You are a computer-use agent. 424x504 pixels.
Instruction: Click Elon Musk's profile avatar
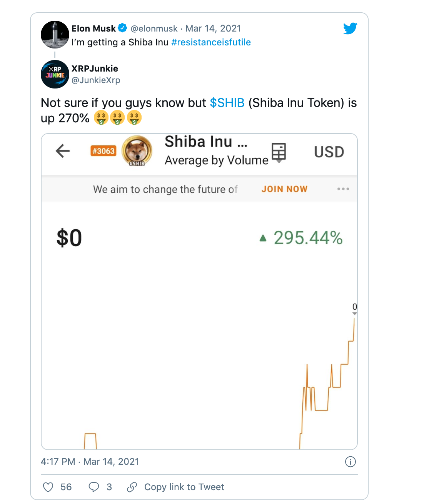pos(55,35)
